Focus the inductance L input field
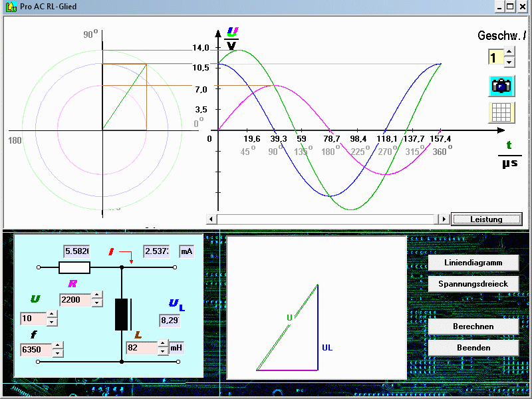The image size is (532, 399). click(142, 348)
